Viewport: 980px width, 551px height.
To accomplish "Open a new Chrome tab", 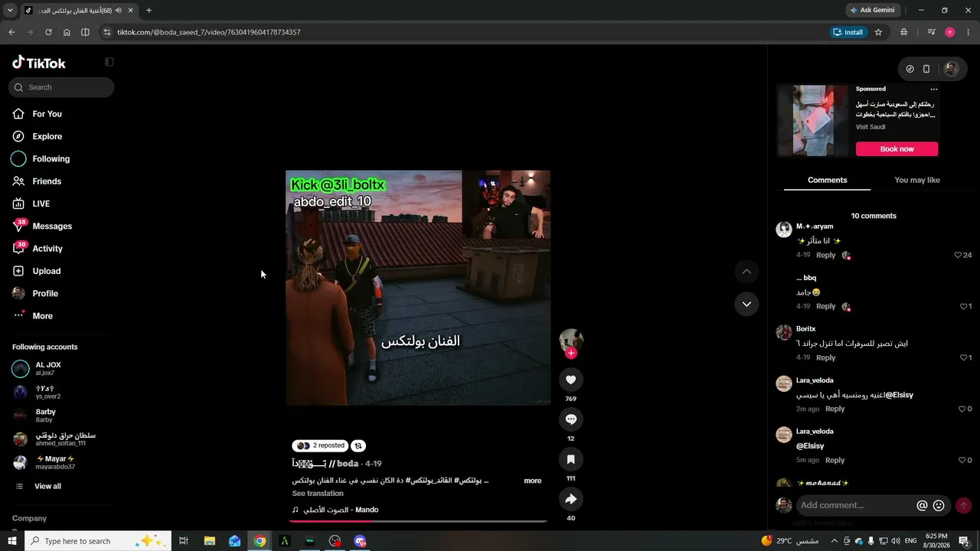I will (149, 11).
